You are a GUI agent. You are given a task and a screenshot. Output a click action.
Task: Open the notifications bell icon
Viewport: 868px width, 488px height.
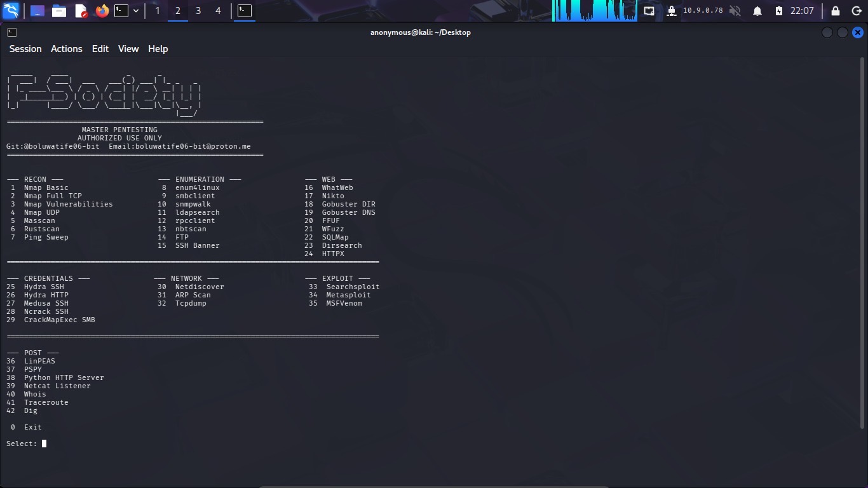click(x=757, y=11)
